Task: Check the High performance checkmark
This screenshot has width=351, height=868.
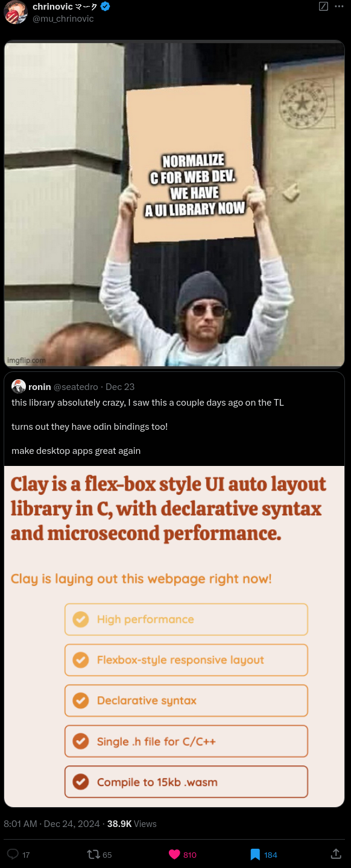Action: pyautogui.click(x=80, y=619)
